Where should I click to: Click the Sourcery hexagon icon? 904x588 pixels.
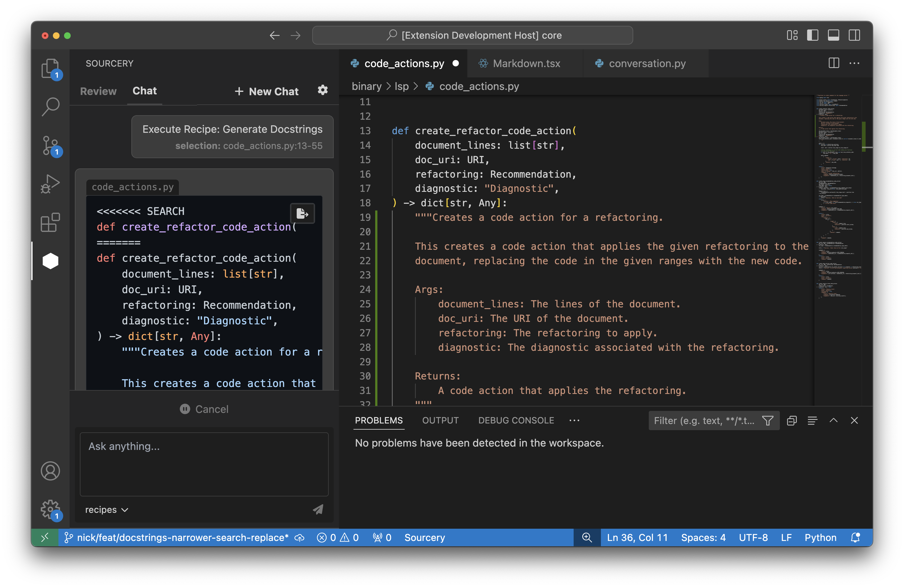pos(50,261)
